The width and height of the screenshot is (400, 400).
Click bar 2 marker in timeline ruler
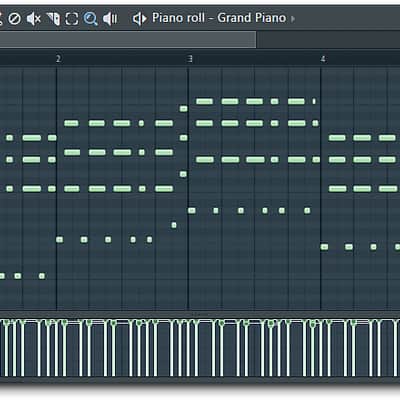coord(58,59)
